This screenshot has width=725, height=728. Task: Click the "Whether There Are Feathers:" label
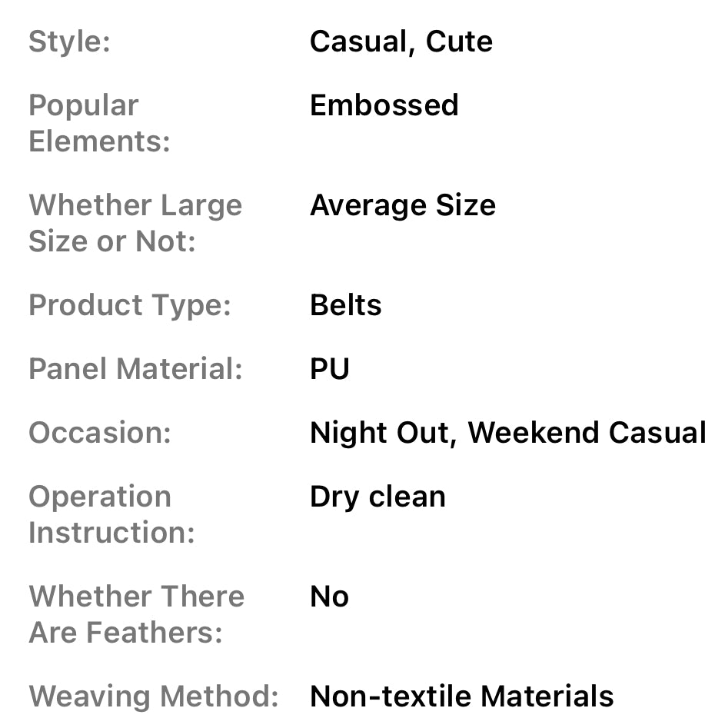click(x=136, y=614)
